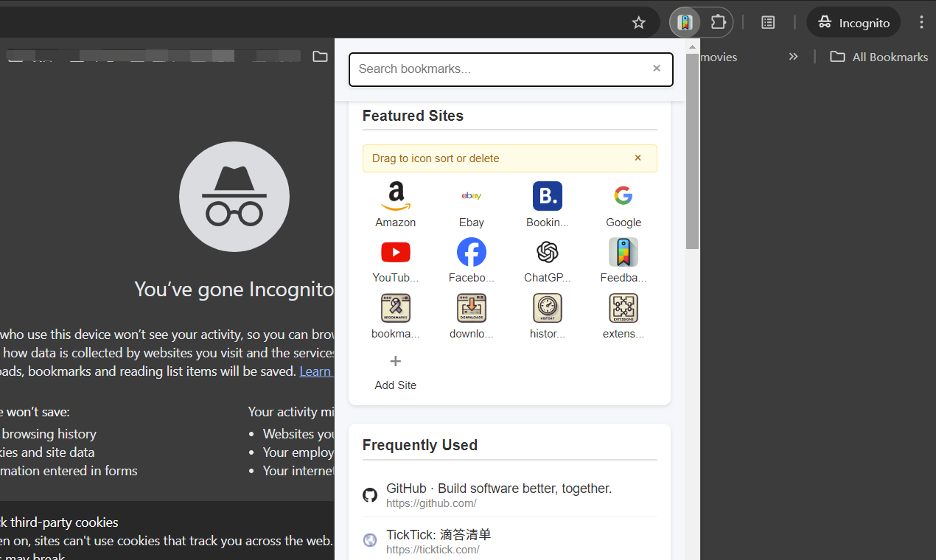
Task: Click the scrollbar up arrow in the popup
Action: coord(692,46)
